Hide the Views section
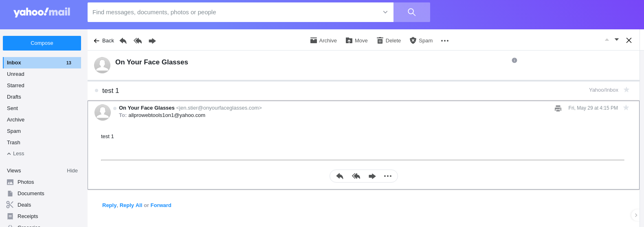Screen dimensions: 644x227 pyautogui.click(x=72, y=171)
